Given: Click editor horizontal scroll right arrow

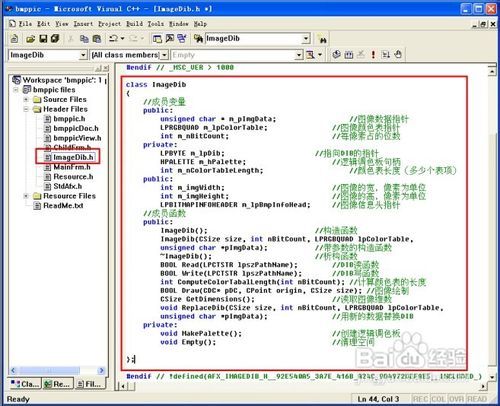Looking at the screenshot, I should tap(483, 386).
